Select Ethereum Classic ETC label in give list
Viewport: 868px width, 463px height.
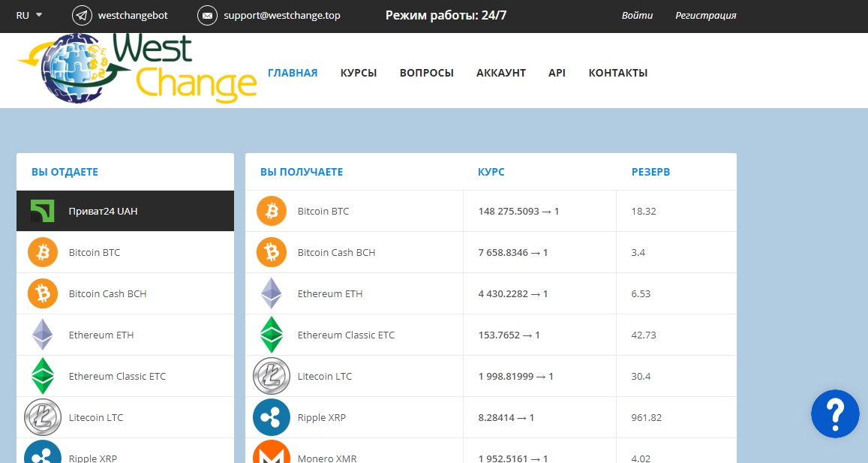(x=117, y=376)
